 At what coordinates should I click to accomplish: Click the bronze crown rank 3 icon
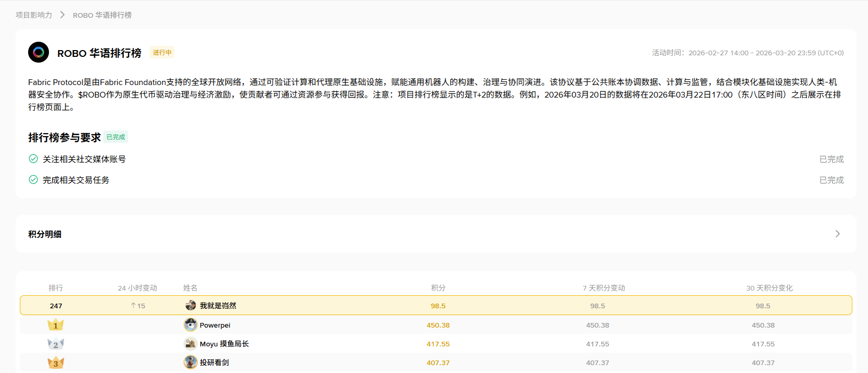click(56, 363)
